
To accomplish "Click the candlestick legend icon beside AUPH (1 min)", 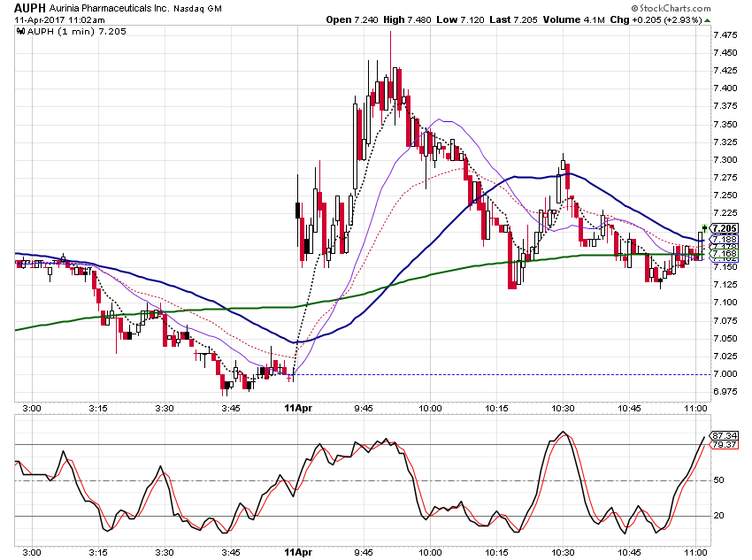I will coord(20,32).
